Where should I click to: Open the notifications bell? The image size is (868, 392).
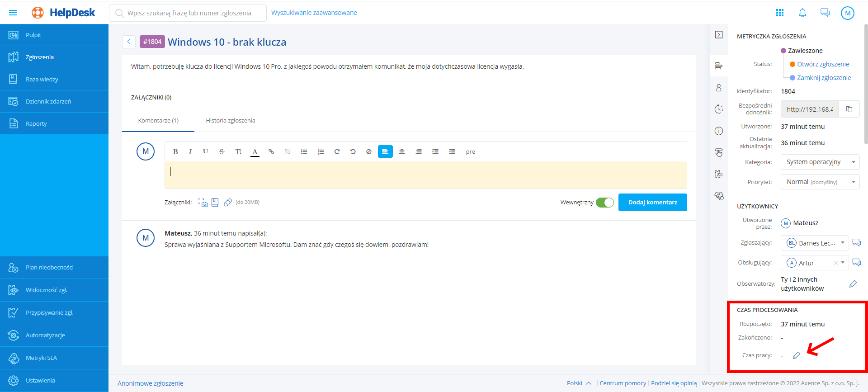pyautogui.click(x=802, y=13)
